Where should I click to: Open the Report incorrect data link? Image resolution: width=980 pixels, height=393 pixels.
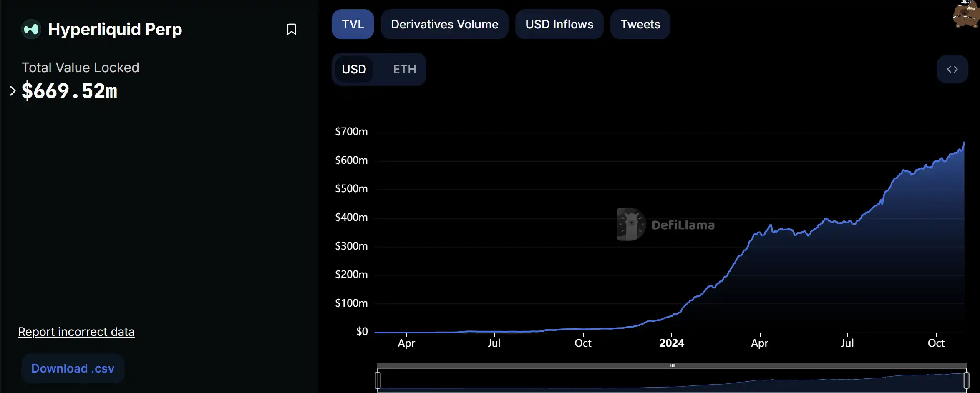[76, 332]
